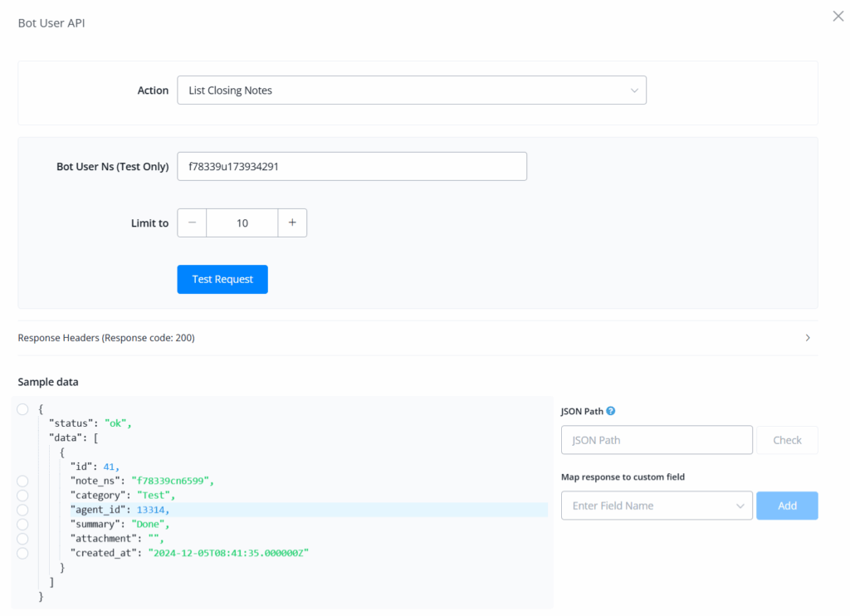This screenshot has width=850, height=616.
Task: Expand the Response Headers section
Action: point(808,338)
